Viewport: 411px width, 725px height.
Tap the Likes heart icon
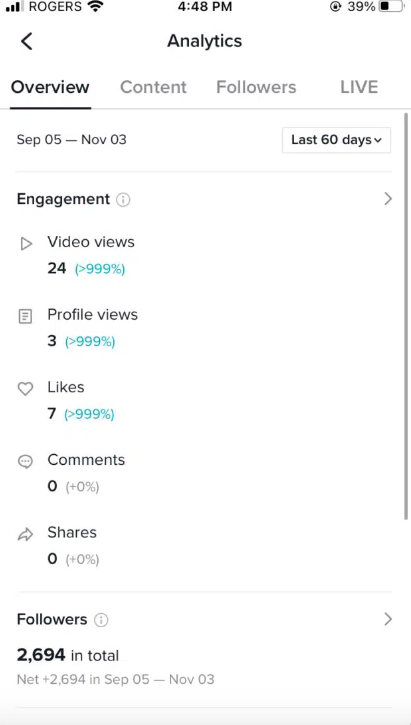(x=25, y=389)
